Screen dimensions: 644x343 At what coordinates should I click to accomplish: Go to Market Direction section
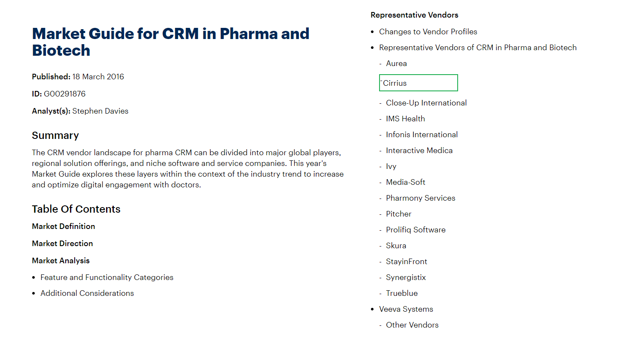[62, 244]
